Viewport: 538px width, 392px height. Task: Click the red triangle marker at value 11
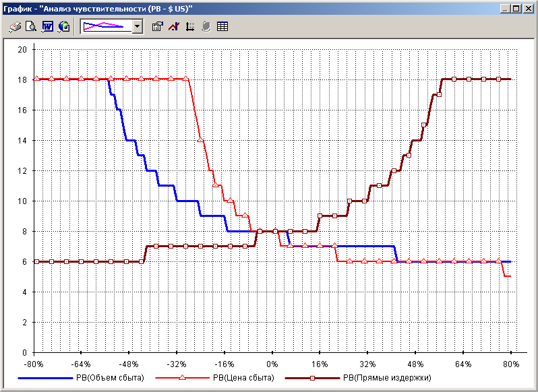tap(216, 185)
